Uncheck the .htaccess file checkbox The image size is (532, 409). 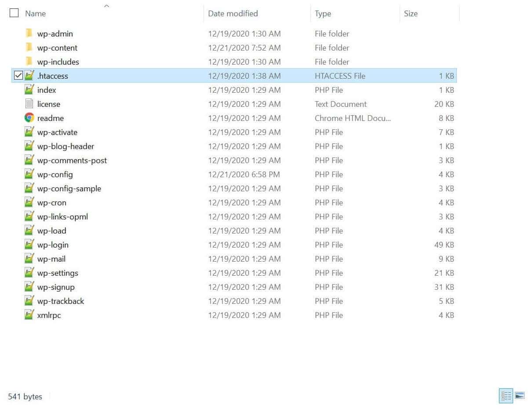tap(18, 76)
